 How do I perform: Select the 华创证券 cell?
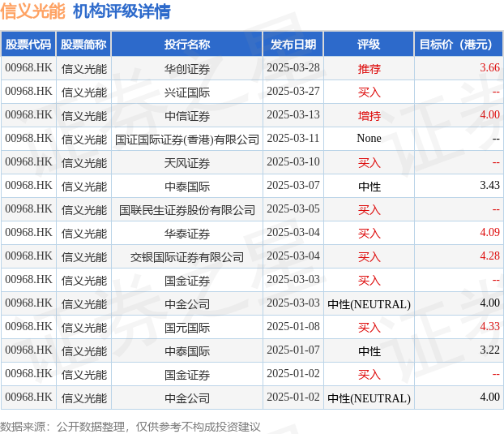coord(187,68)
